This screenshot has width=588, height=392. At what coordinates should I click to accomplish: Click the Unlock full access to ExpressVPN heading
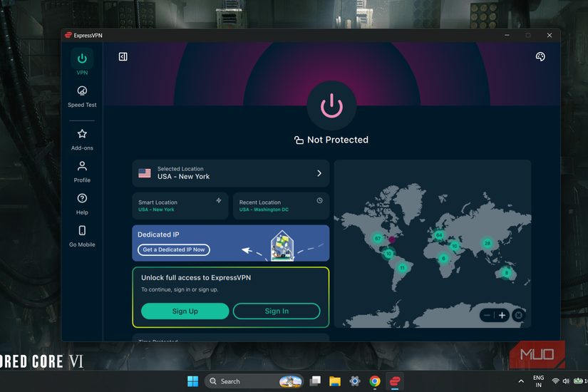pos(196,277)
